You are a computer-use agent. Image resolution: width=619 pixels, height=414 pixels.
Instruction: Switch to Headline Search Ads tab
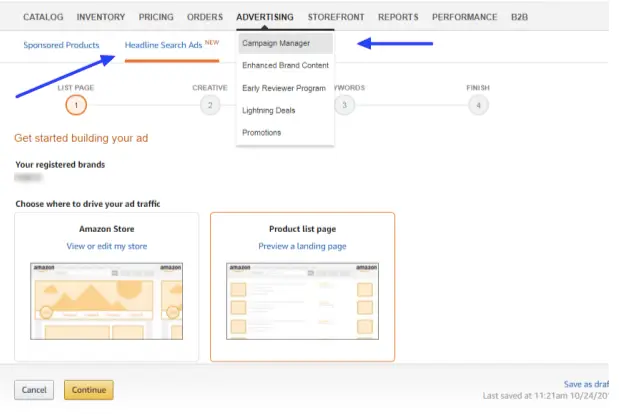tap(172, 45)
